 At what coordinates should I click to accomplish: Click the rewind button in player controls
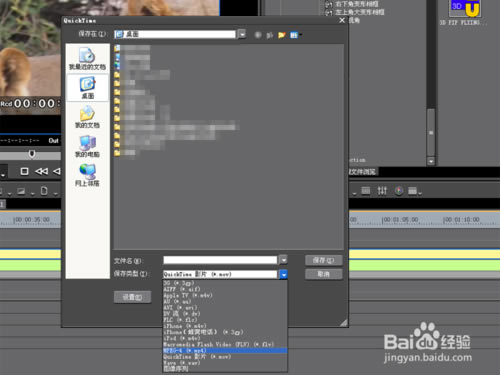click(x=41, y=171)
